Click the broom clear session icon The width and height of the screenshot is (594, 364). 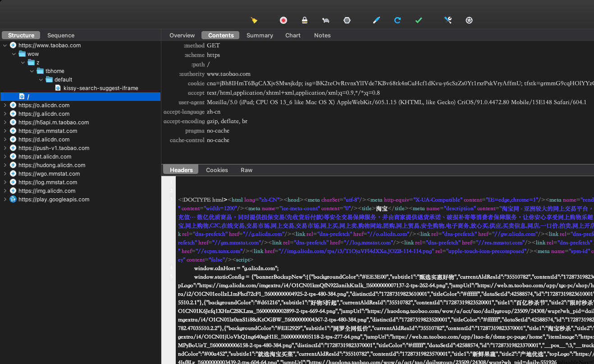click(254, 20)
